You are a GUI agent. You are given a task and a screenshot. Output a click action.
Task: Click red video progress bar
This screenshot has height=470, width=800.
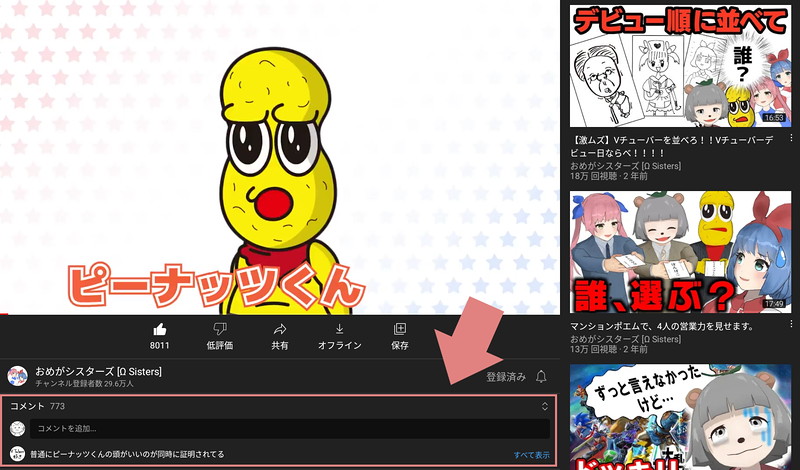coord(4,314)
